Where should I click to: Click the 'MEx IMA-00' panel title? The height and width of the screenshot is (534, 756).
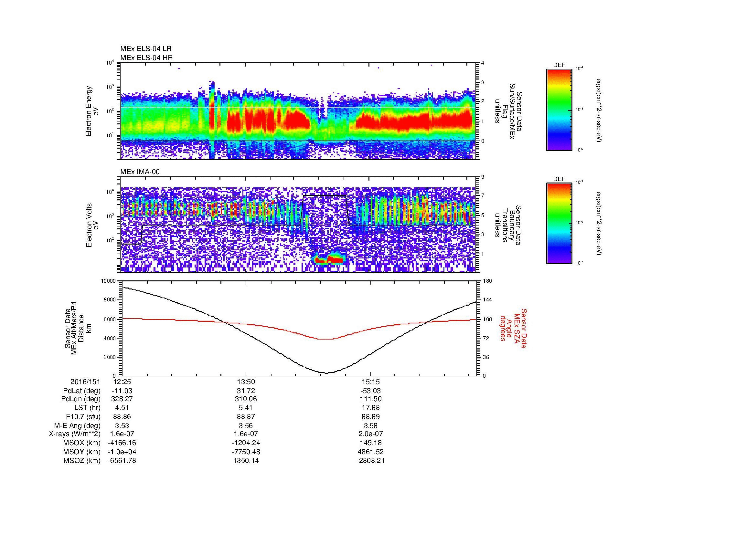click(x=140, y=172)
